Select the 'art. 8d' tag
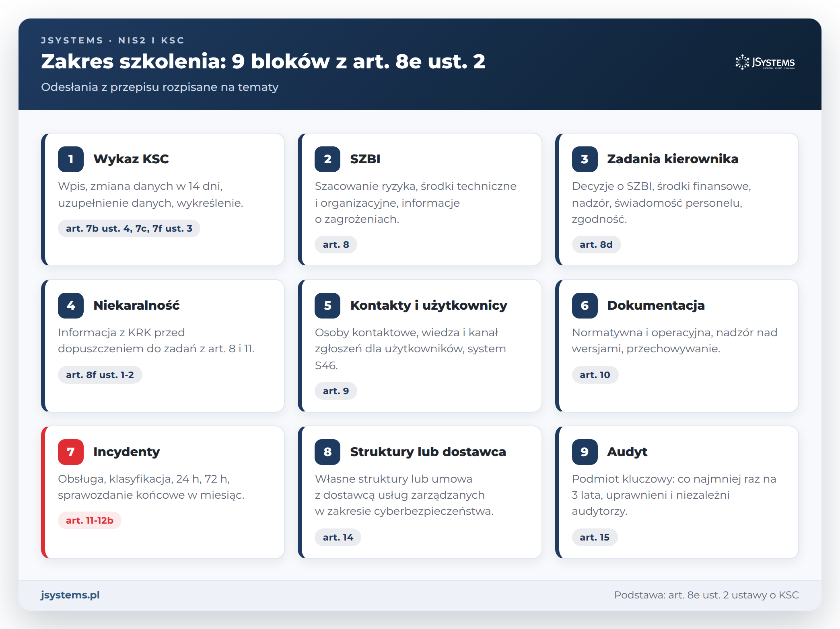The height and width of the screenshot is (629, 840). coord(596,245)
